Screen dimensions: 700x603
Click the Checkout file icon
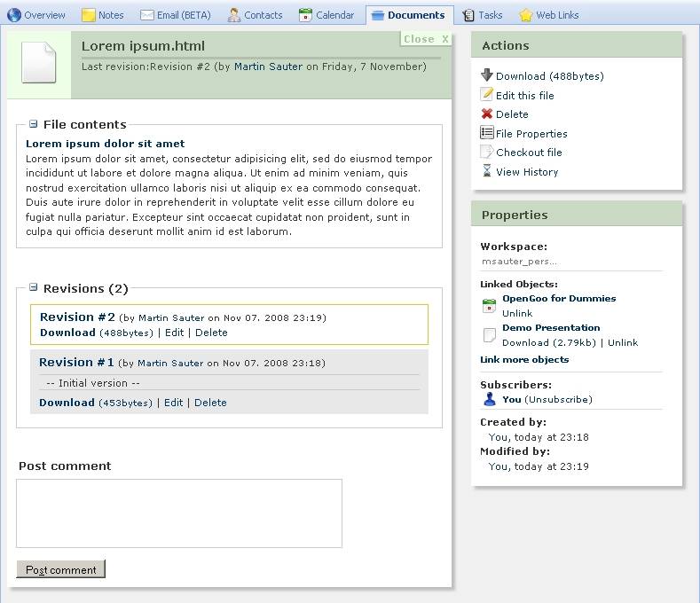(486, 152)
